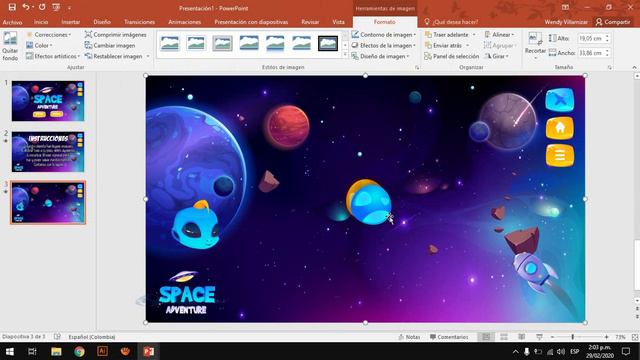Click Quitar fondo (remove background) tool
640x360 pixels.
point(10,46)
